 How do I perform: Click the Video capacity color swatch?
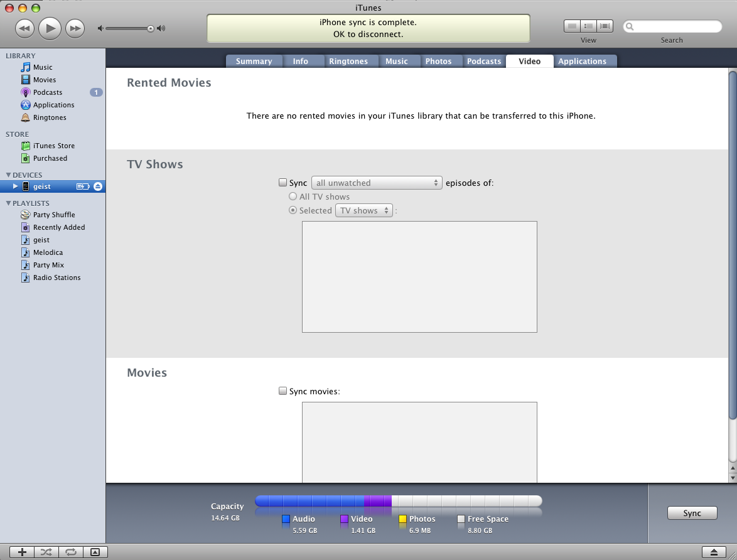coord(344,519)
